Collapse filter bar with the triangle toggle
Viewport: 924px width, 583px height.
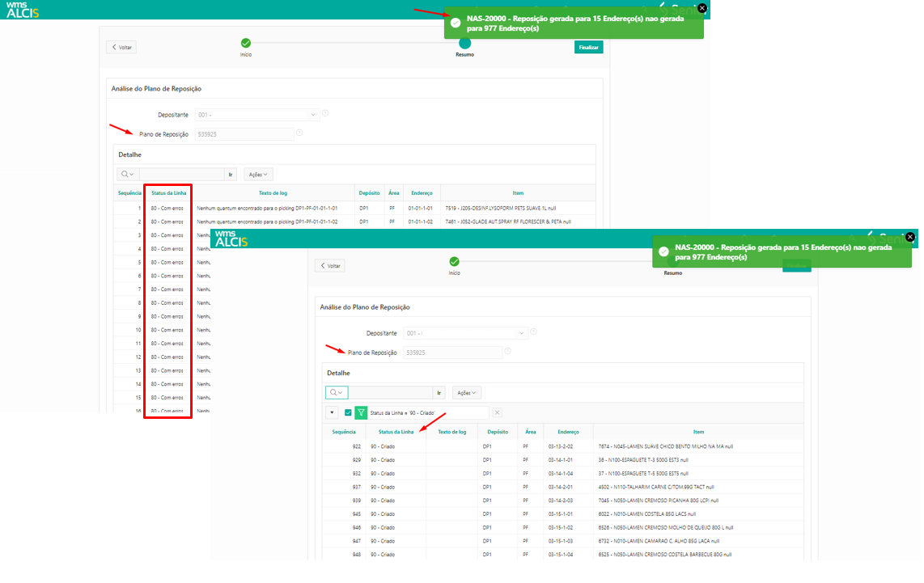click(332, 413)
